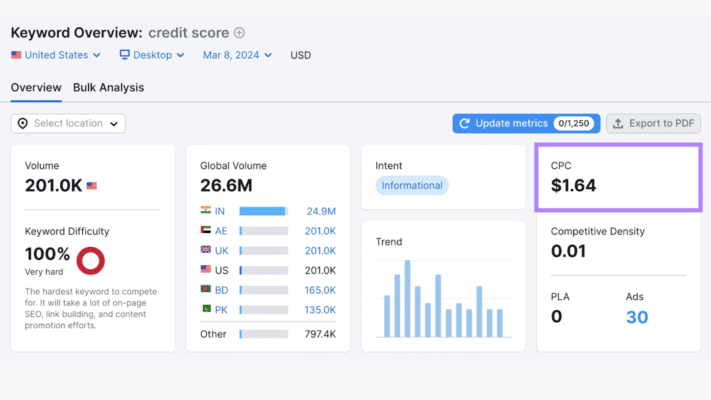Viewport: 711px width, 400px height.
Task: Open the Desktop device dropdown
Action: coord(152,55)
